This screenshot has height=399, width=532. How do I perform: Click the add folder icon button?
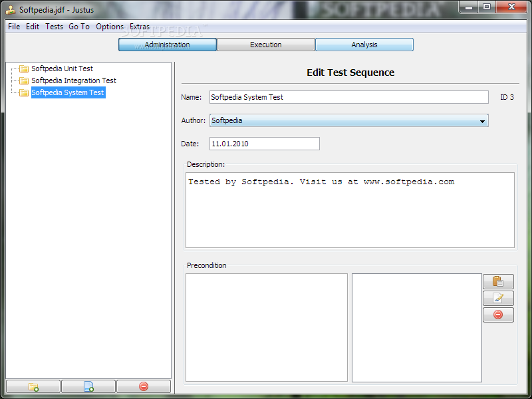[33, 386]
